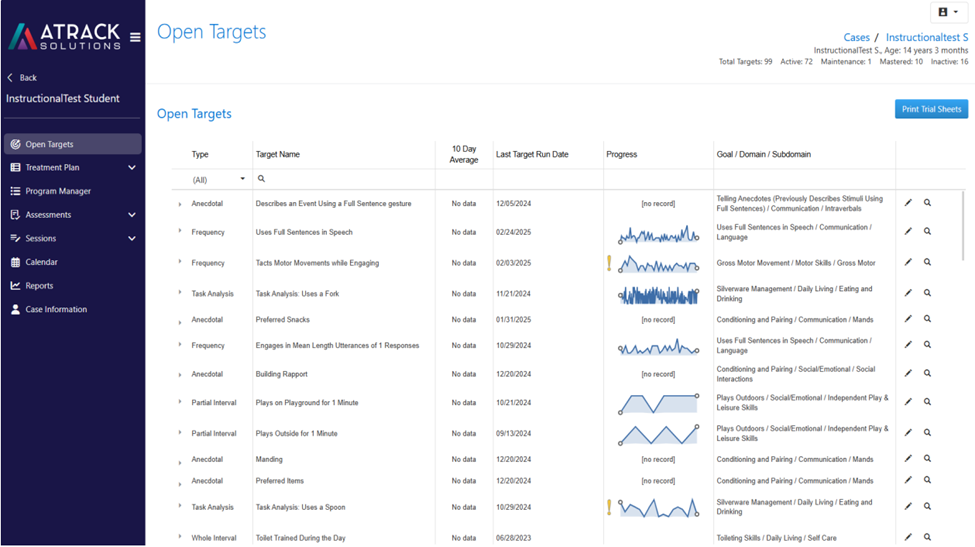Image resolution: width=975 pixels, height=547 pixels.
Task: Expand the Assessments sidebar chevron
Action: (x=132, y=215)
